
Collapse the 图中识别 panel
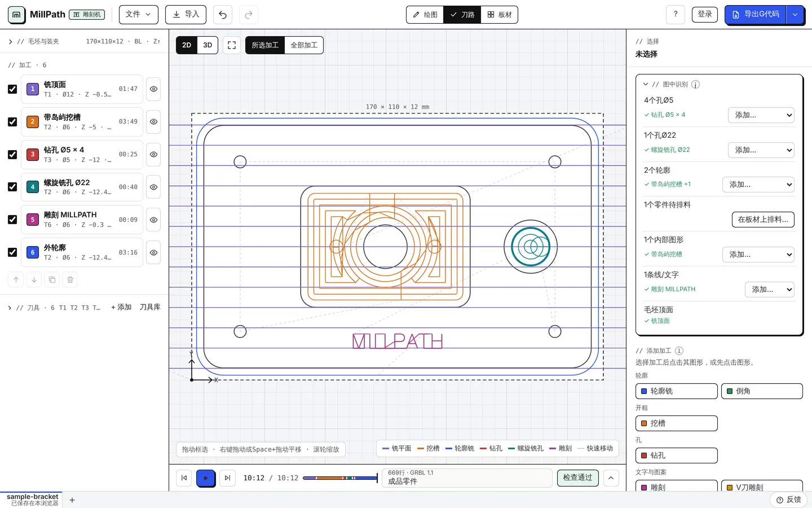click(x=646, y=85)
